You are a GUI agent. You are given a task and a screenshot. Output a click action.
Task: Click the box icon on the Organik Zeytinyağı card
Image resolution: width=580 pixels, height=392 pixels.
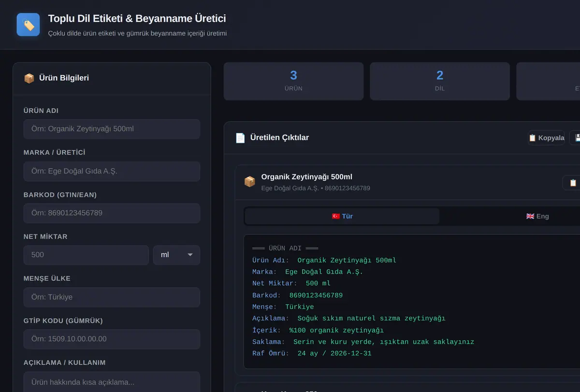pyautogui.click(x=249, y=182)
